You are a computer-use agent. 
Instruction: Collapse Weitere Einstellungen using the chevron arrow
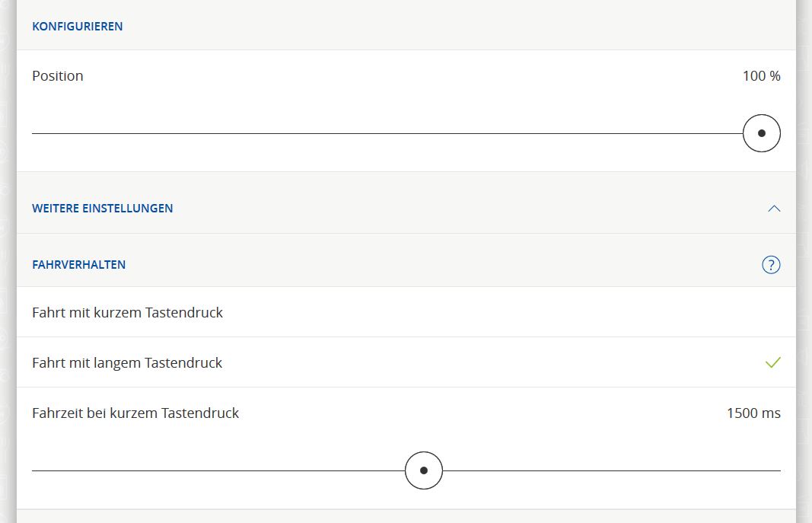[774, 209]
